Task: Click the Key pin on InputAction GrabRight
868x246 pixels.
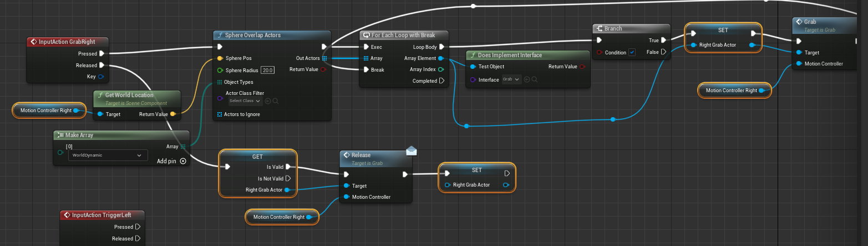Action: (x=101, y=77)
